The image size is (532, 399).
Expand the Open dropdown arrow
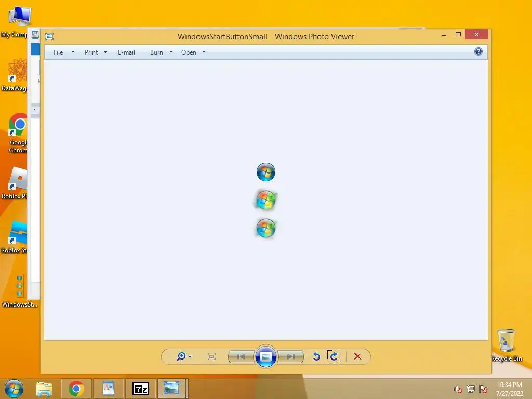204,52
